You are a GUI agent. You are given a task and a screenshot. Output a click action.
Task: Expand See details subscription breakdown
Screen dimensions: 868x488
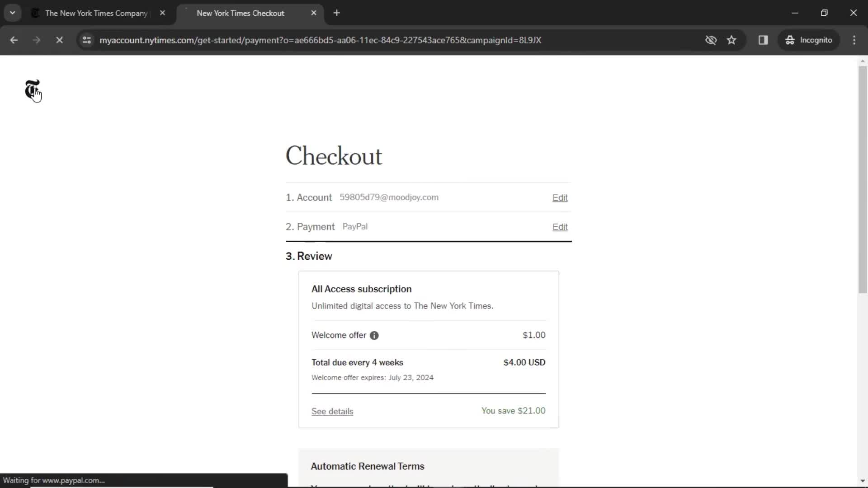[x=332, y=411]
